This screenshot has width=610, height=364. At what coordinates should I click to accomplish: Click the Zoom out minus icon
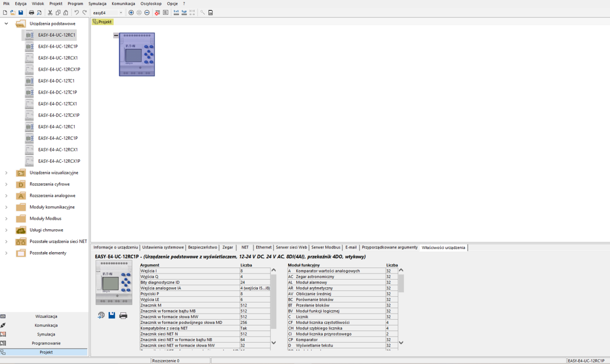pos(147,13)
